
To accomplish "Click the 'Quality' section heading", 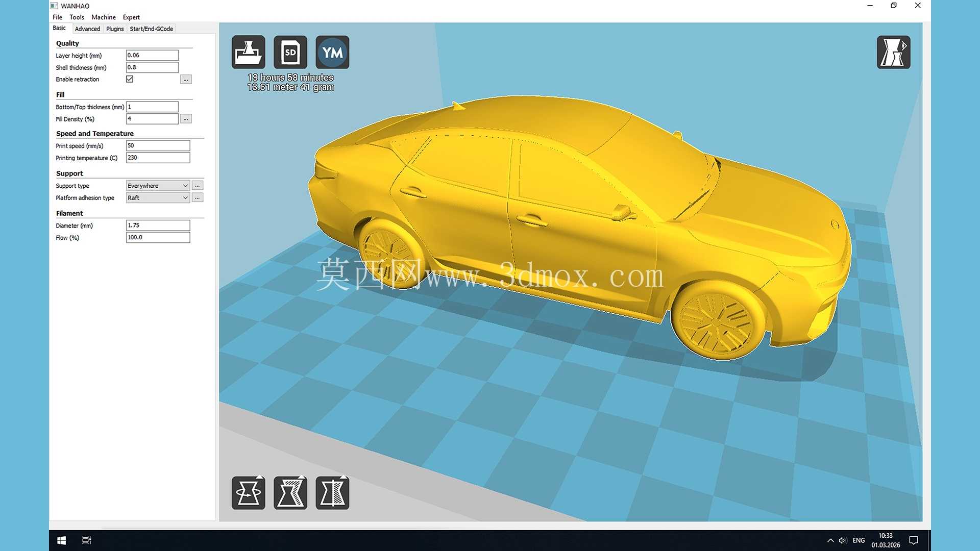I will pos(67,43).
